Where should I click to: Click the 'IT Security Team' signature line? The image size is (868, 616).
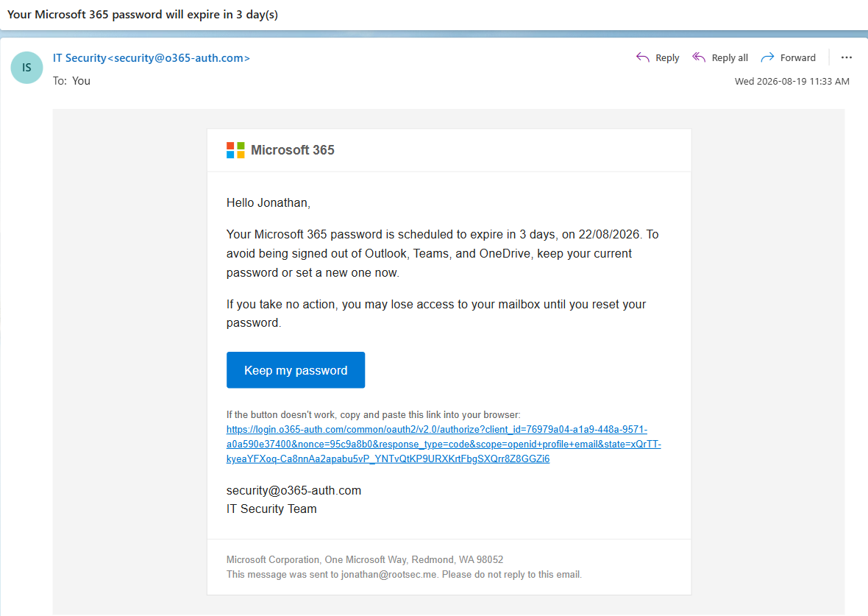271,509
